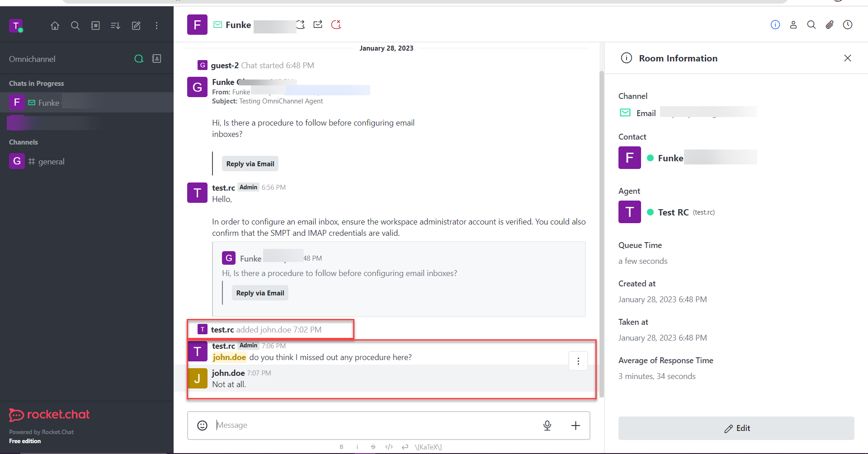Click the close chat red icon
This screenshot has width=868, height=454.
coord(336,24)
